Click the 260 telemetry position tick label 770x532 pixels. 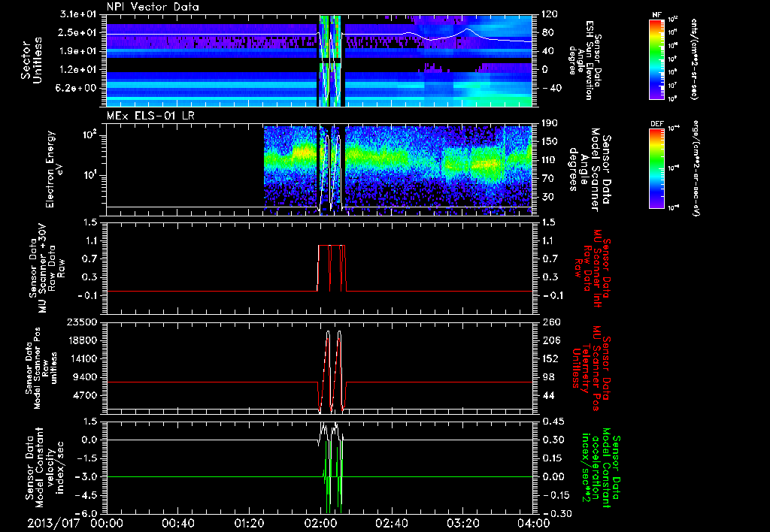click(550, 322)
